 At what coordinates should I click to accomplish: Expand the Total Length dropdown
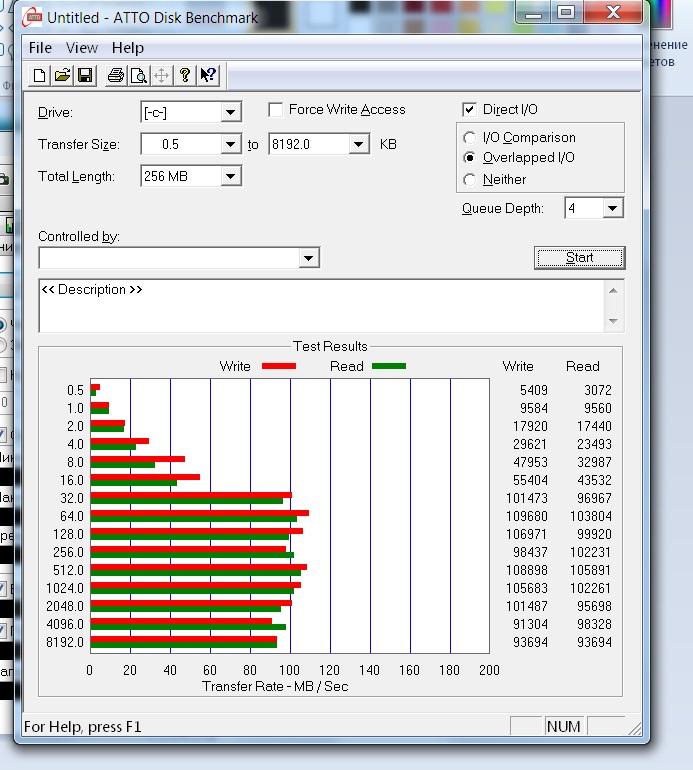[x=230, y=177]
